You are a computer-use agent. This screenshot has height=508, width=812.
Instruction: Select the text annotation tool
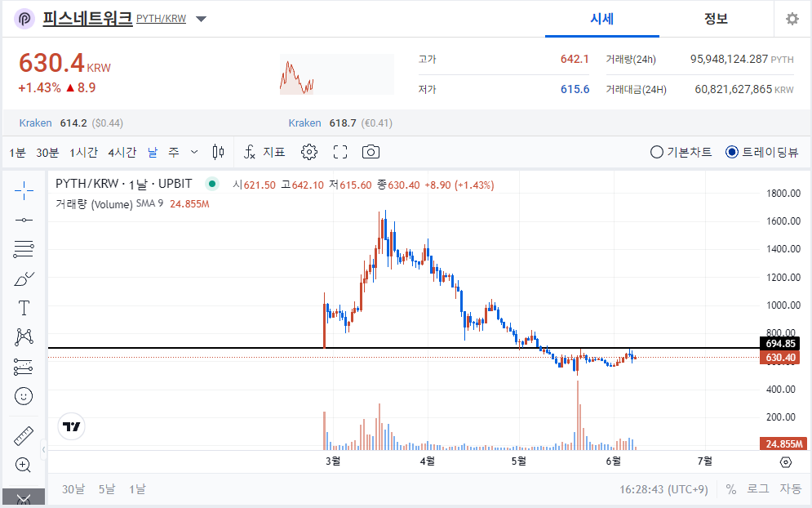(24, 307)
